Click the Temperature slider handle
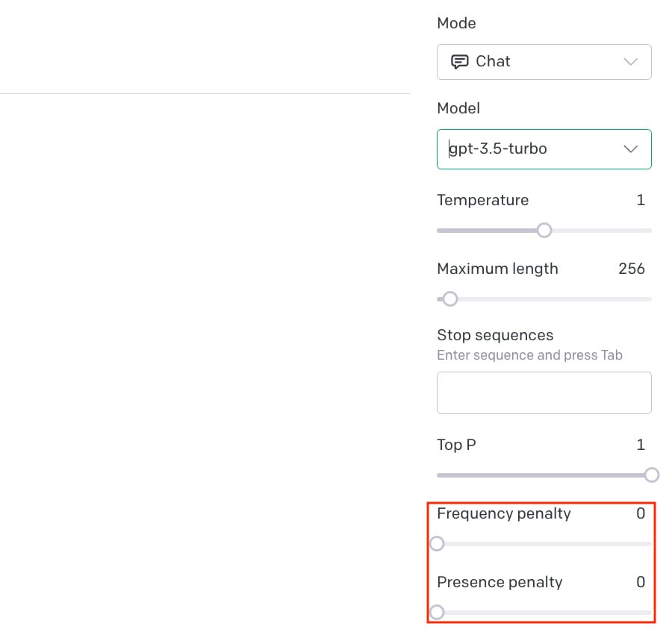This screenshot has width=672, height=635. 544,231
